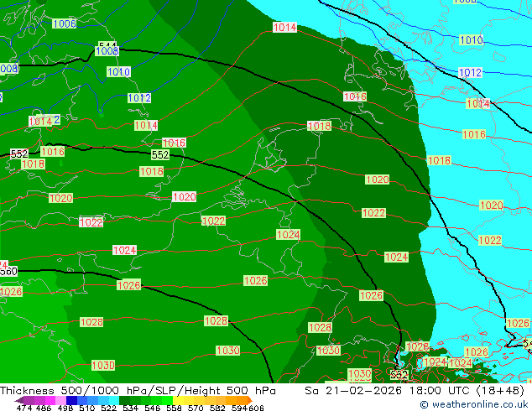Click the '18:00 UTC' time text
This screenshot has height=411, width=532.
click(x=440, y=391)
